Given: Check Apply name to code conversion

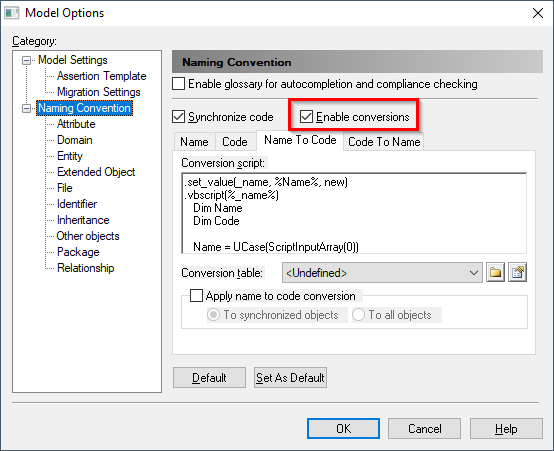Looking at the screenshot, I should 196,295.
